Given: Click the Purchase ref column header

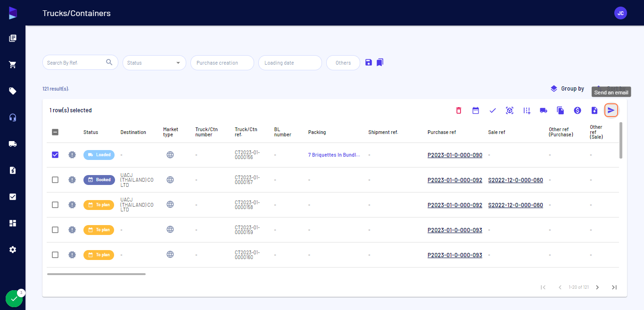Looking at the screenshot, I should (x=442, y=132).
